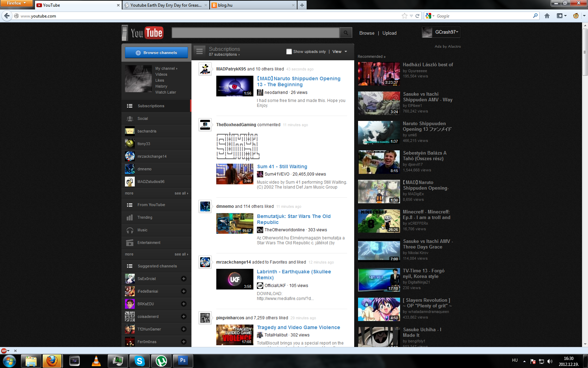Screen dimensions: 588x368
Task: Expand see all under subscriptions list
Action: coord(181,193)
